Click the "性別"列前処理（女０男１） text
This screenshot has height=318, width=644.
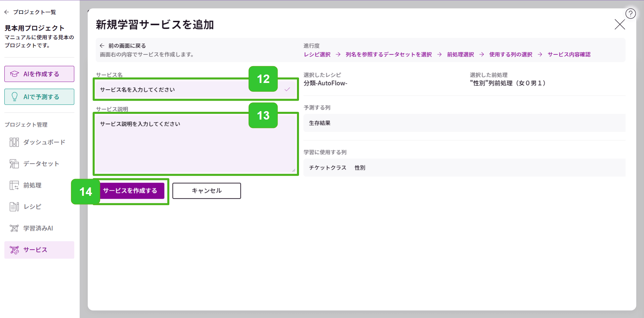(508, 83)
